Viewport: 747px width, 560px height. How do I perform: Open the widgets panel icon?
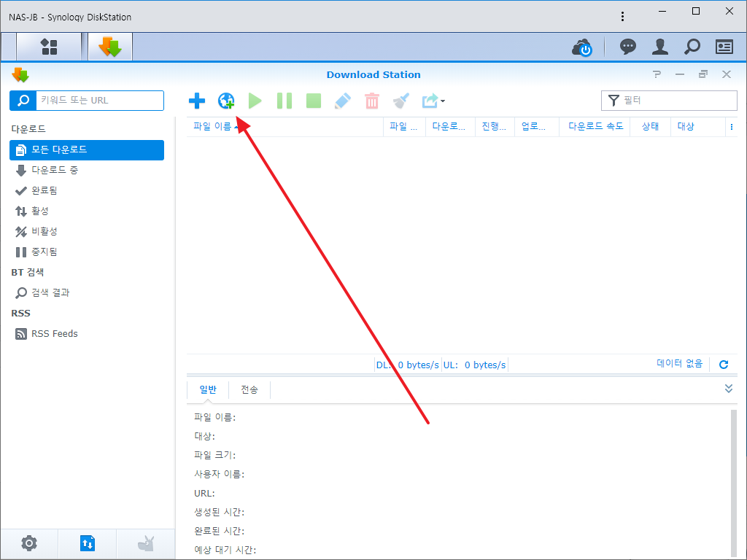[x=724, y=47]
